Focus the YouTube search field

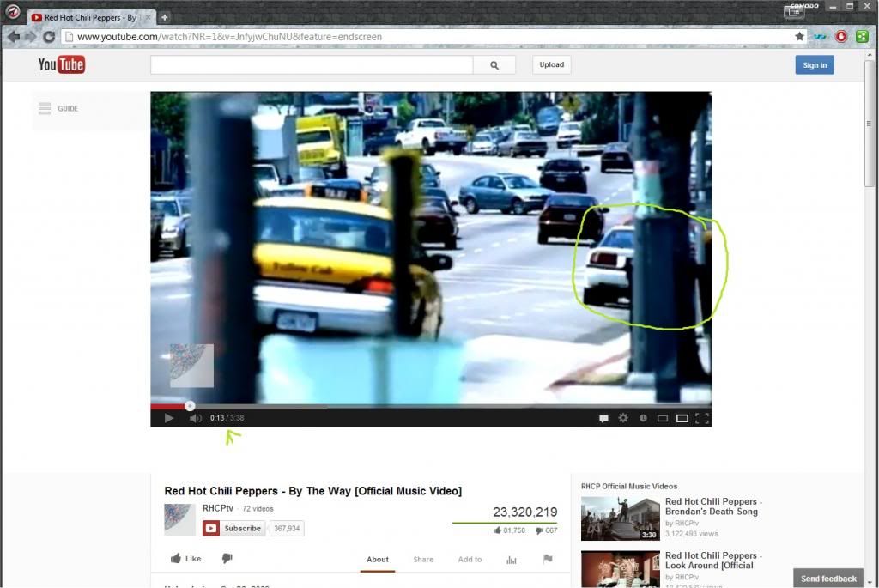tap(312, 65)
